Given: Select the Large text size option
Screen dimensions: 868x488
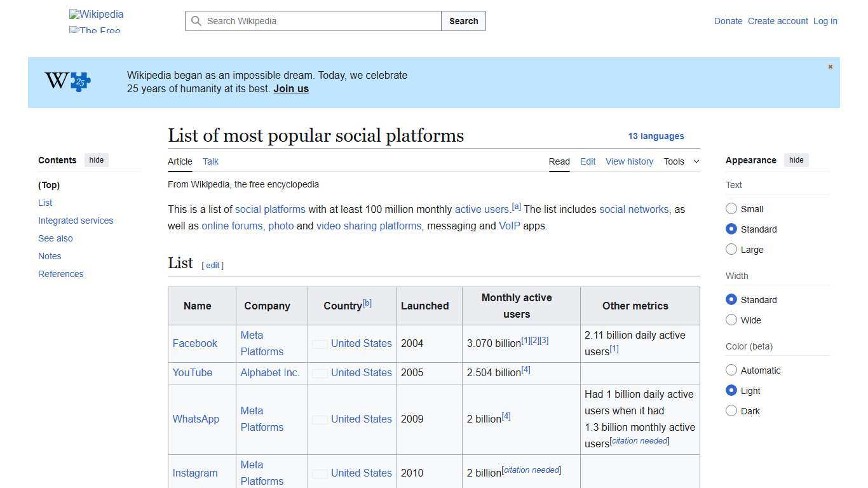Looking at the screenshot, I should pyautogui.click(x=731, y=249).
